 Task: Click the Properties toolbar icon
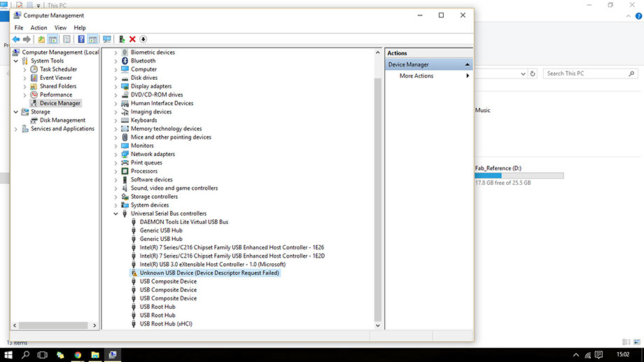tap(66, 39)
